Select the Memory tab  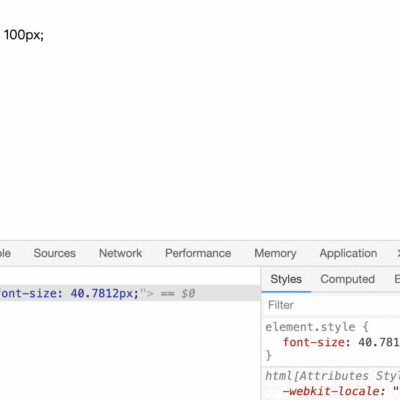pyautogui.click(x=275, y=253)
